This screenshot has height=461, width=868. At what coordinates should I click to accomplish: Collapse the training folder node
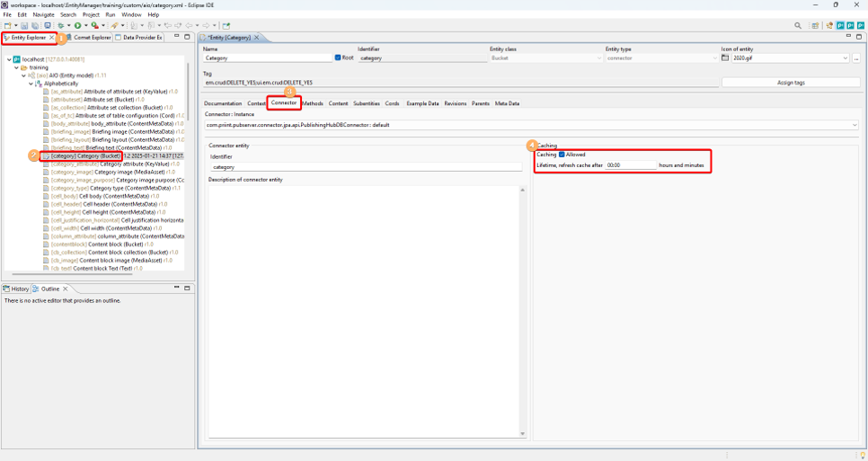click(x=16, y=67)
